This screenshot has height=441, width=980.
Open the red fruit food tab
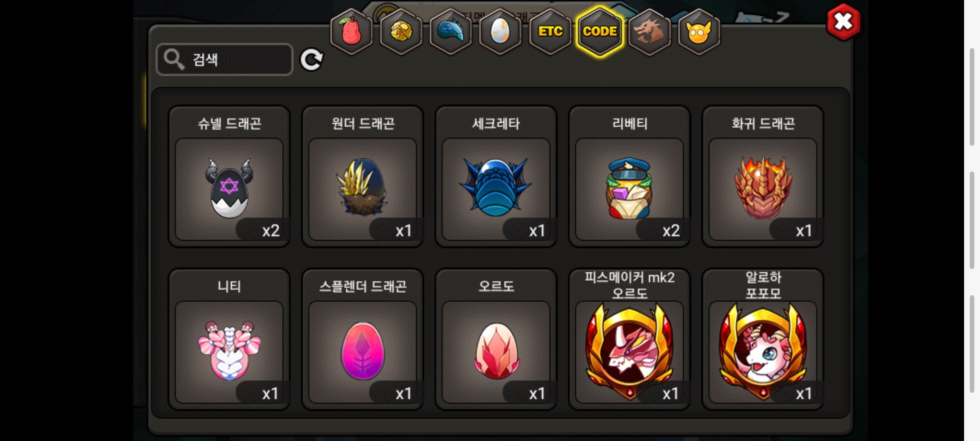coord(351,32)
